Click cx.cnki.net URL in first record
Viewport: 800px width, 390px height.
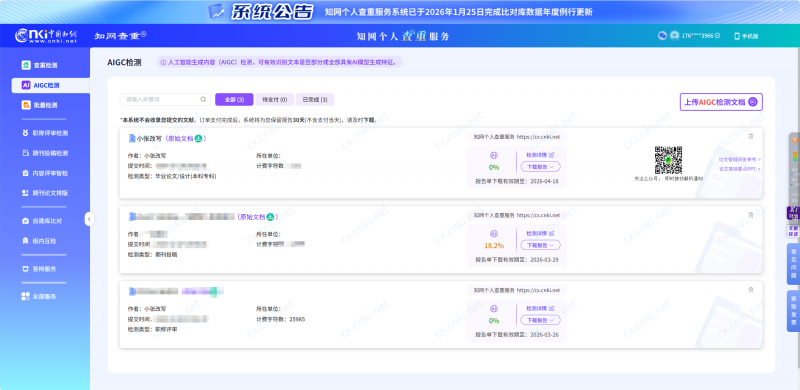538,137
